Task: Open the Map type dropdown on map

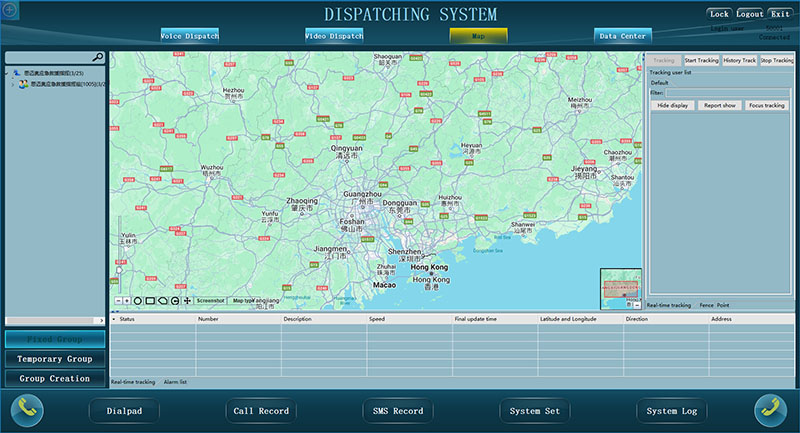Action: click(x=243, y=301)
